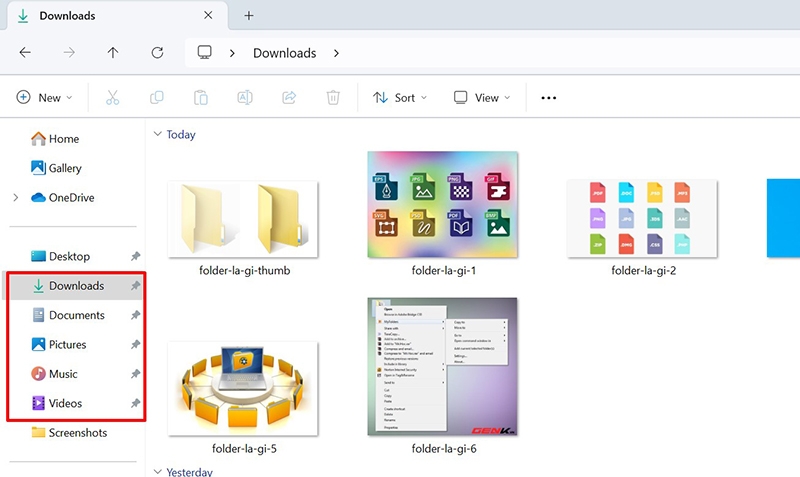Click the Paste clipboard icon
Screen dimensions: 800x477
tap(201, 98)
